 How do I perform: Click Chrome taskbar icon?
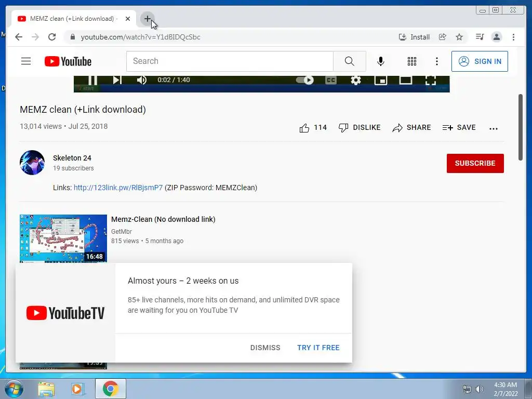(x=110, y=389)
